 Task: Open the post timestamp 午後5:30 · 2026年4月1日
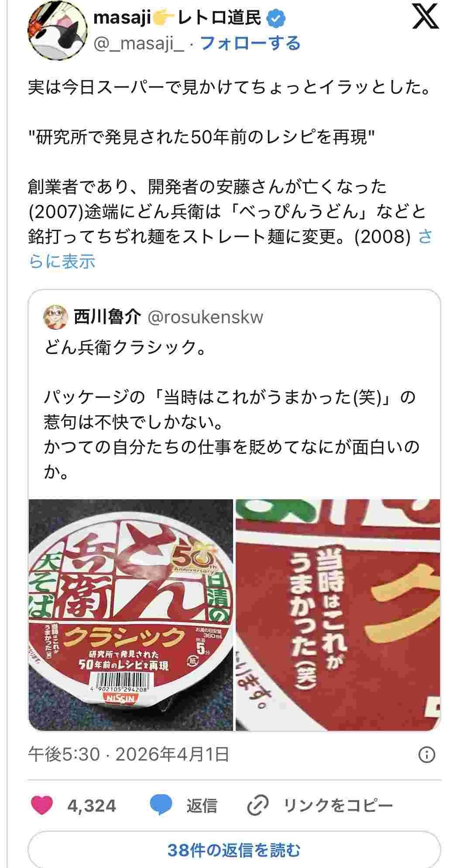[x=128, y=755]
